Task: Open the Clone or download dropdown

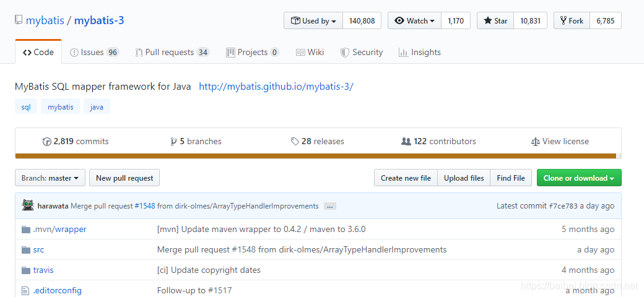Action: 579,178
